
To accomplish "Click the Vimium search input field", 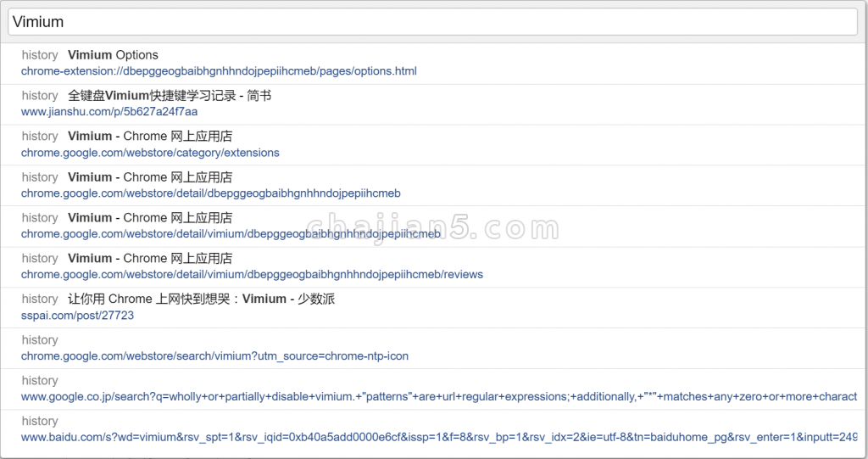I will (433, 21).
